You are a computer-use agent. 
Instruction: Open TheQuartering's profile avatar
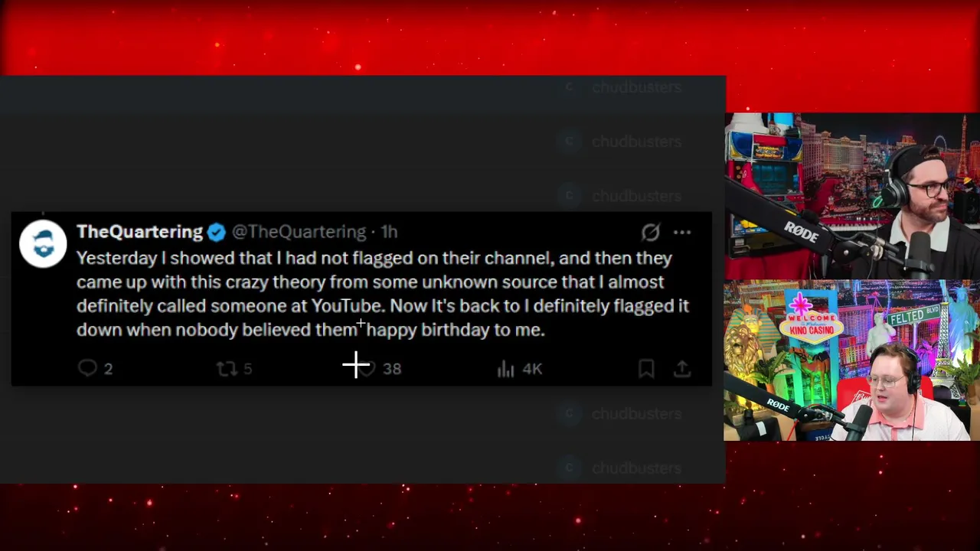(43, 243)
